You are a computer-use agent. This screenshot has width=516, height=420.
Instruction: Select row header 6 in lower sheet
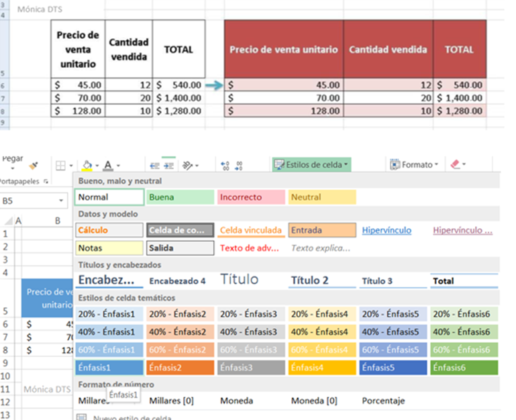coord(5,324)
